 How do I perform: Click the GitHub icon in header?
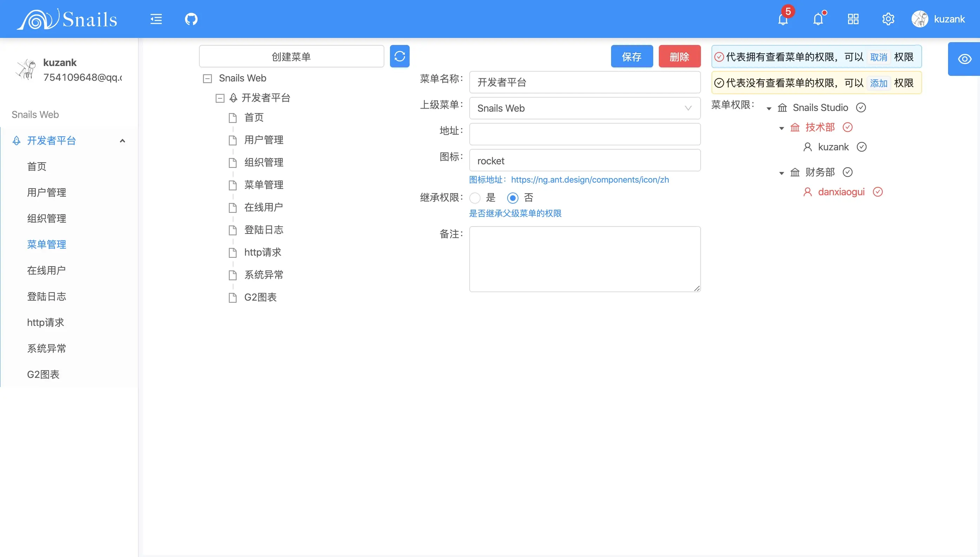point(191,19)
